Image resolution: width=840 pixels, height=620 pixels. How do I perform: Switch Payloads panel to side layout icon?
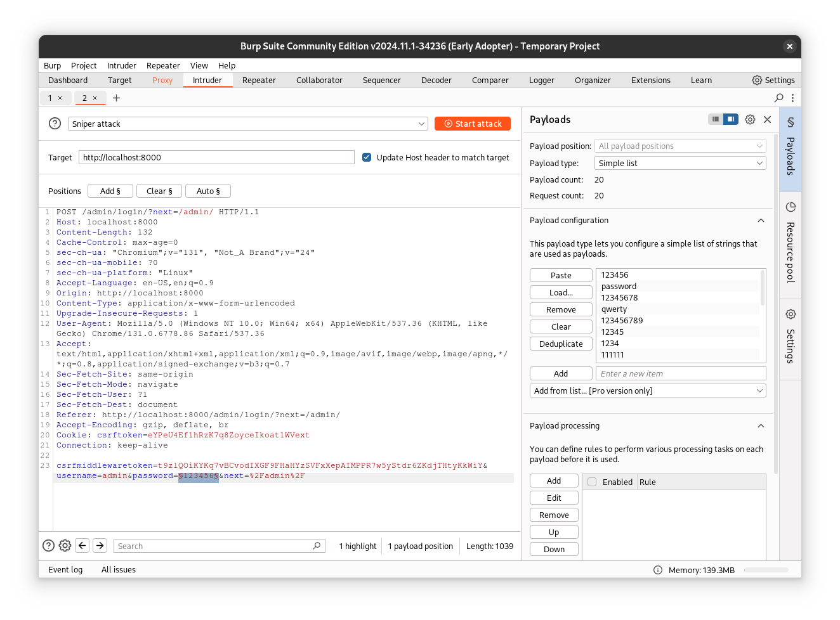click(731, 119)
